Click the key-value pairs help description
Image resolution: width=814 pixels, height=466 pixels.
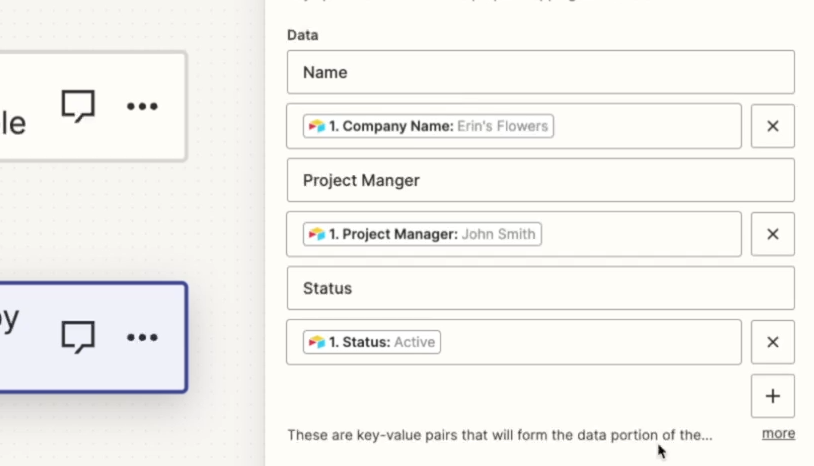point(500,435)
